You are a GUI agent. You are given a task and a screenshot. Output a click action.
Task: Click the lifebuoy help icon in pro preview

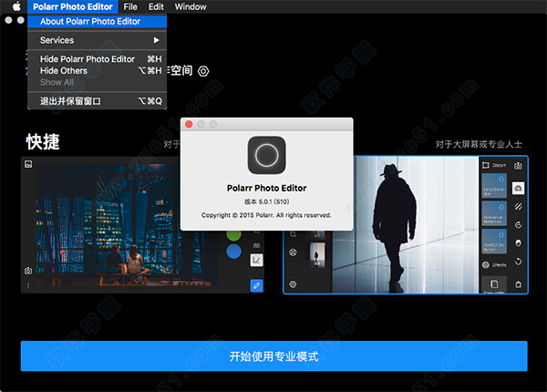tap(293, 253)
